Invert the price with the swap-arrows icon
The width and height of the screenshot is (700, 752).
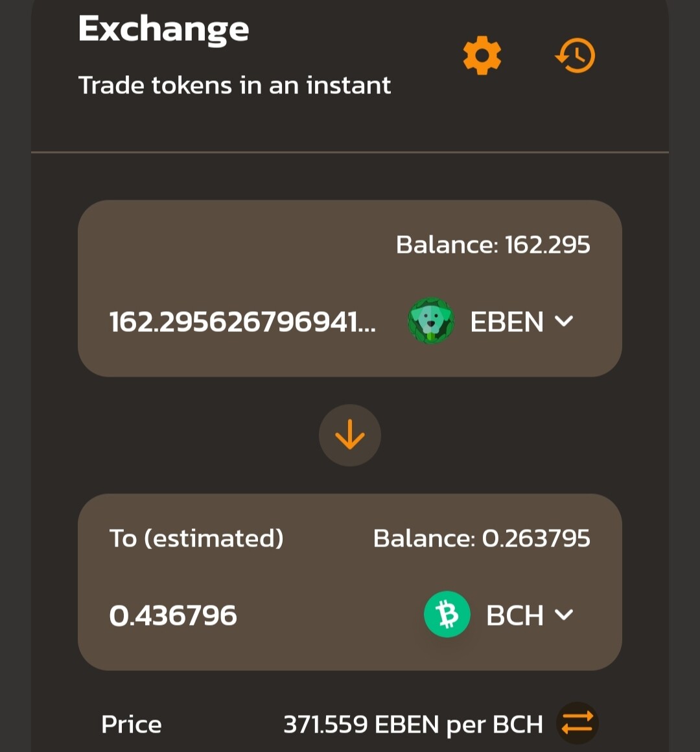coord(577,723)
